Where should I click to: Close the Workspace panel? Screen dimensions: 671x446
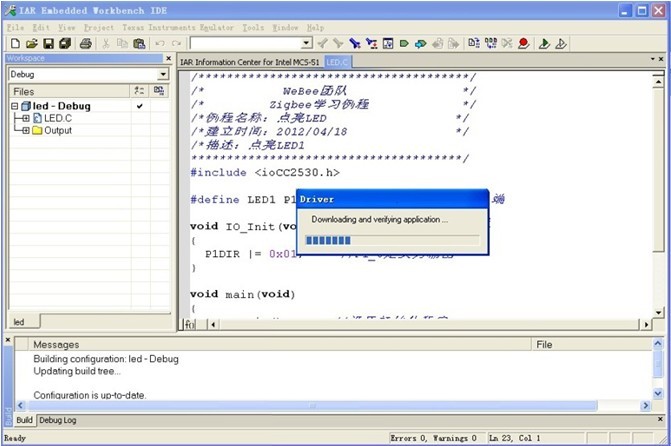point(169,58)
